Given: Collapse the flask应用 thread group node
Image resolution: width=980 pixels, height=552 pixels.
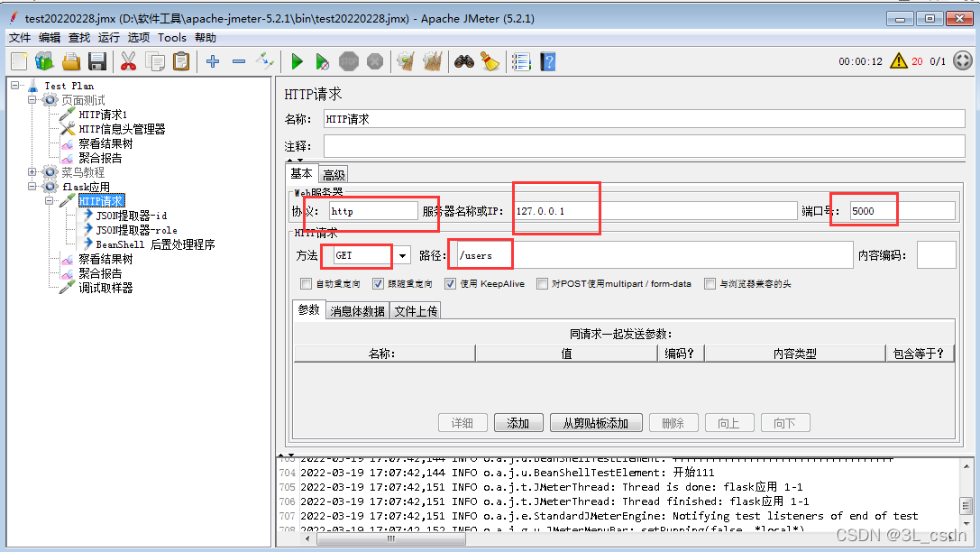Looking at the screenshot, I should coord(32,186).
